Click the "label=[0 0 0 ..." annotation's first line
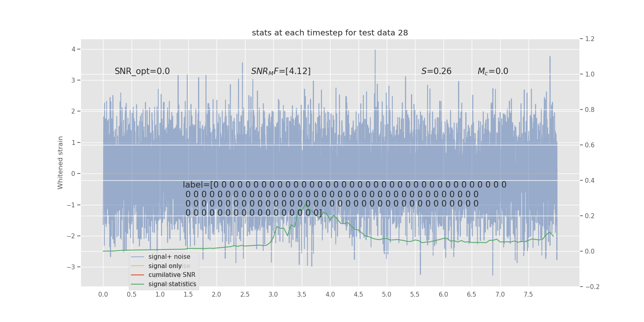The height and width of the screenshot is (322, 644). 345,185
